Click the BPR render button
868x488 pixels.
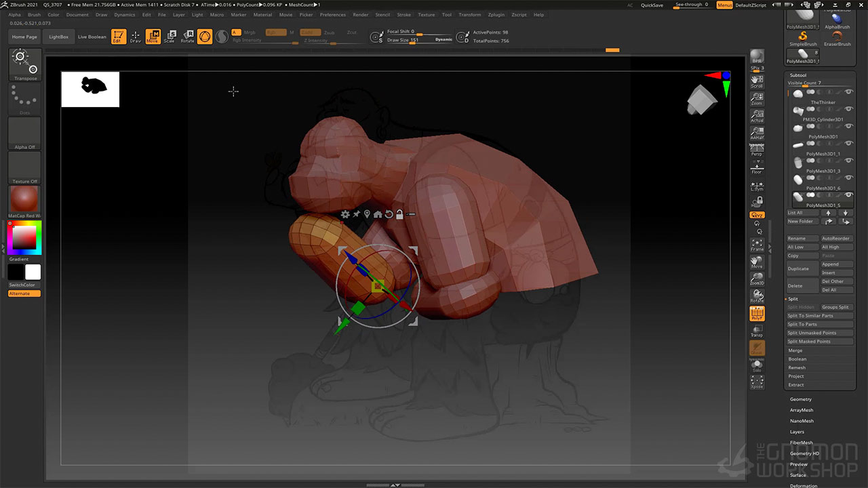(x=757, y=56)
